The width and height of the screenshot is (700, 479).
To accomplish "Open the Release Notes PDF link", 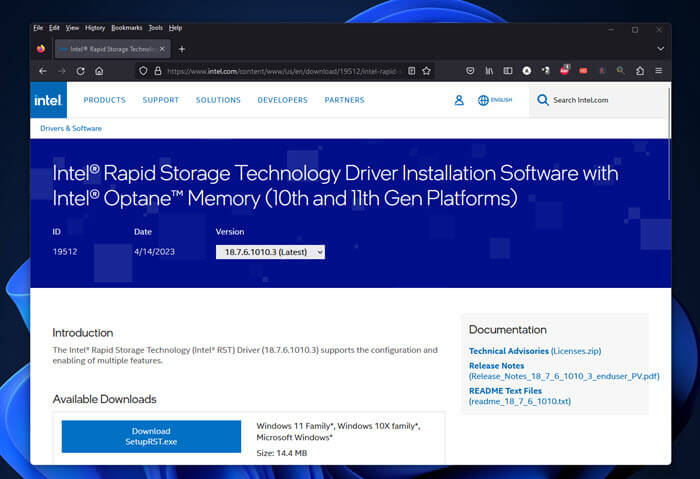I will tap(564, 371).
